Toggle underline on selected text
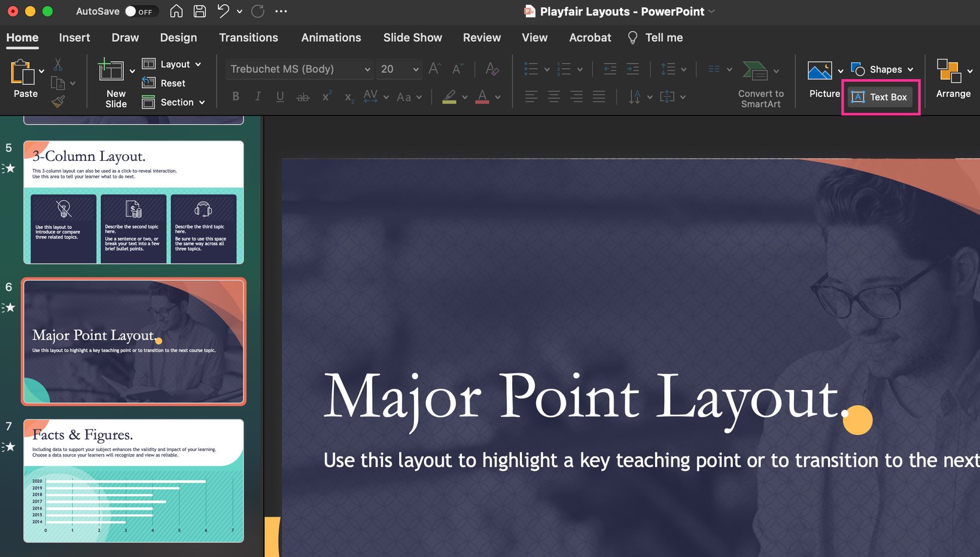980x557 pixels. click(x=280, y=96)
